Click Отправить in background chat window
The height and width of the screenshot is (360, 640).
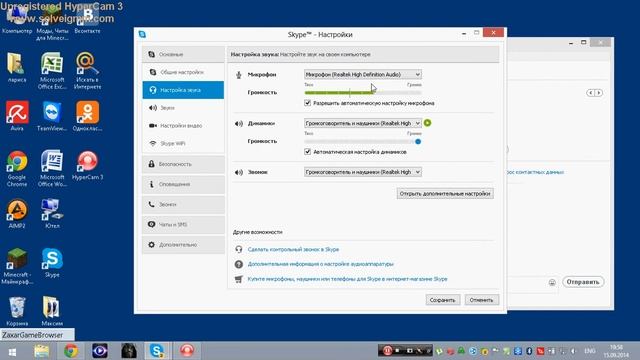[x=583, y=282]
